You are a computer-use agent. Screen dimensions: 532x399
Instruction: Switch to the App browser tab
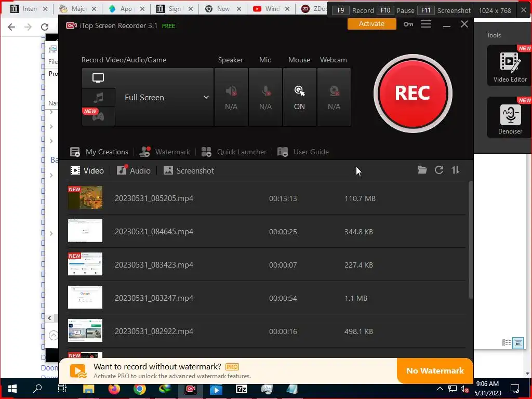126,9
